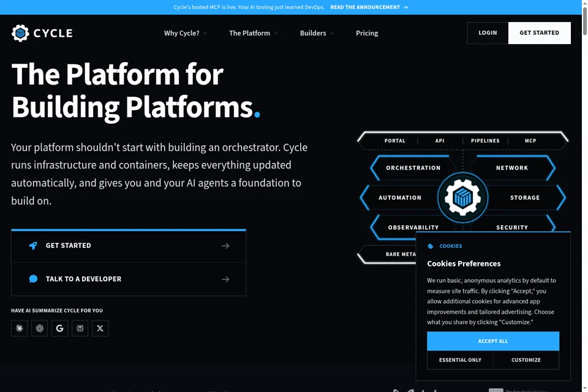Open X Grok summary icon
The image size is (588, 392).
coord(100,328)
